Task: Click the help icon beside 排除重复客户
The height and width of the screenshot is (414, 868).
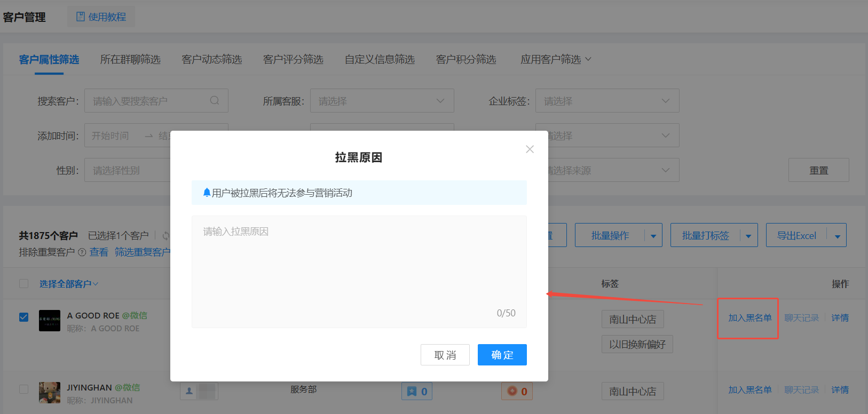Action: (x=82, y=252)
